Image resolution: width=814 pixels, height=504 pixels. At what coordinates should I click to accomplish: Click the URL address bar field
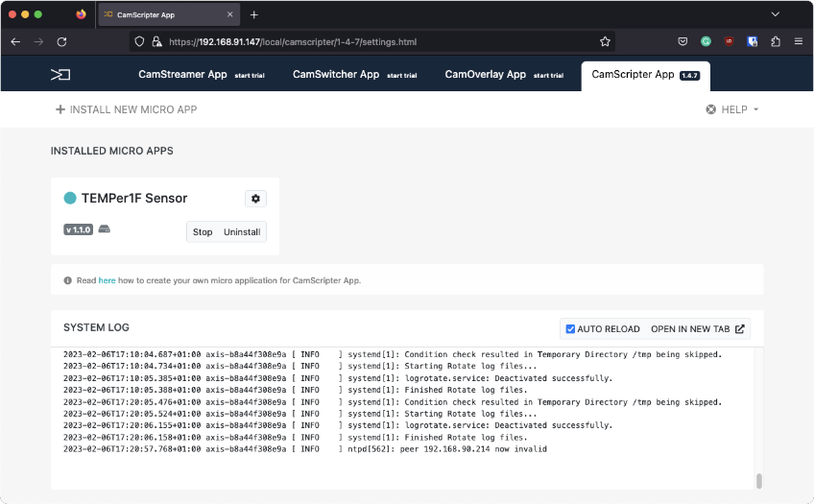tap(371, 42)
